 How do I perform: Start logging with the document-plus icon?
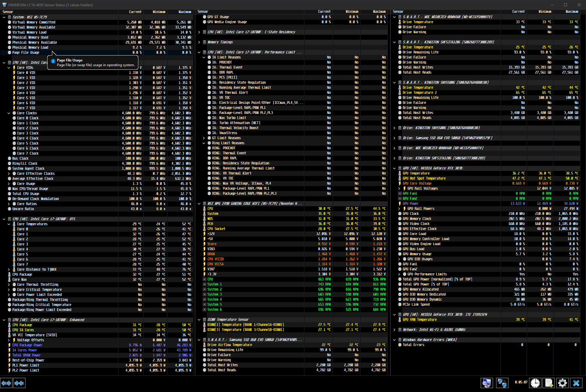point(549,383)
